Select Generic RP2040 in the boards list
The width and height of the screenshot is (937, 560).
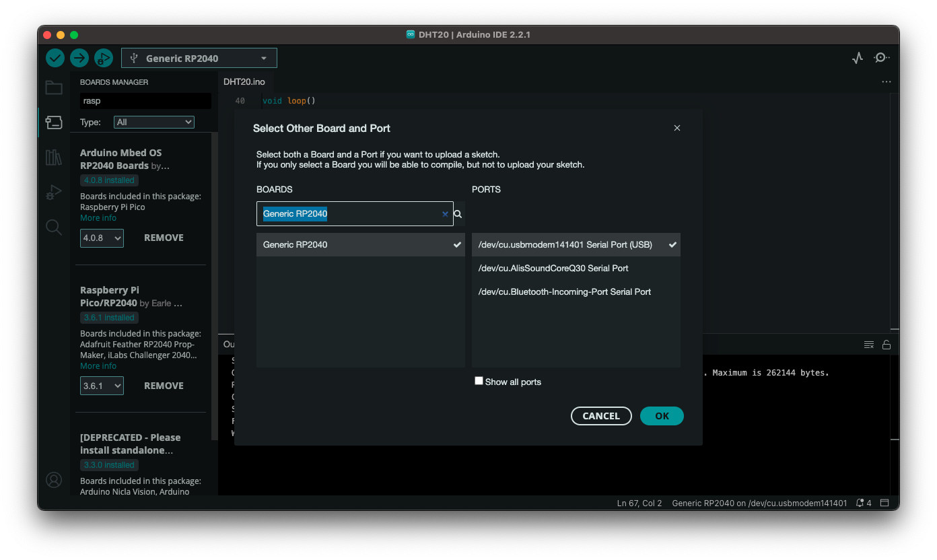click(x=361, y=244)
